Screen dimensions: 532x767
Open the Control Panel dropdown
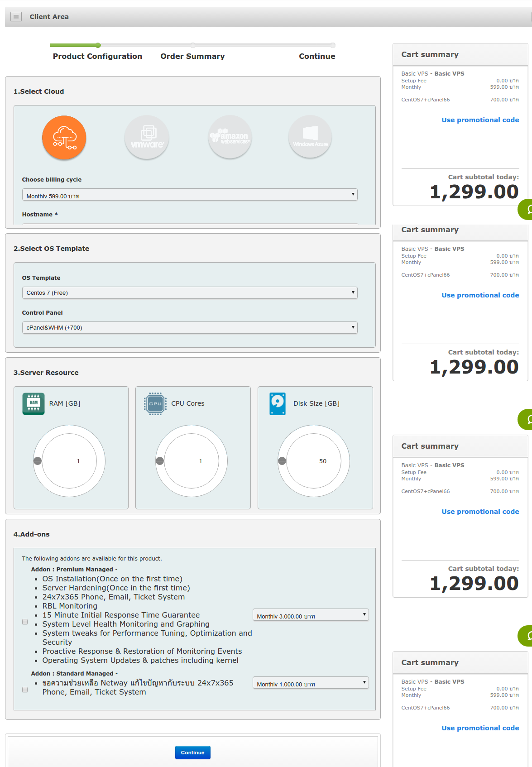coord(190,328)
